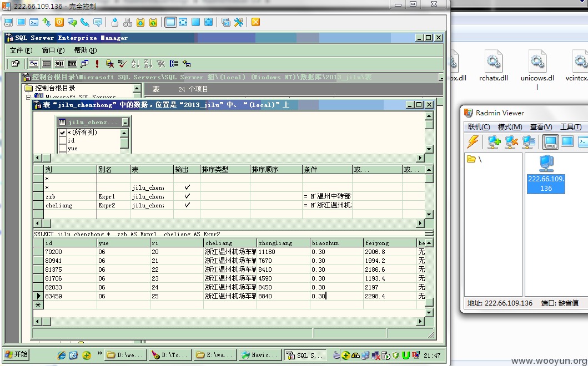Switch to D:\To... taskbar button
Image resolution: width=588 pixels, height=366 pixels.
[x=170, y=355]
